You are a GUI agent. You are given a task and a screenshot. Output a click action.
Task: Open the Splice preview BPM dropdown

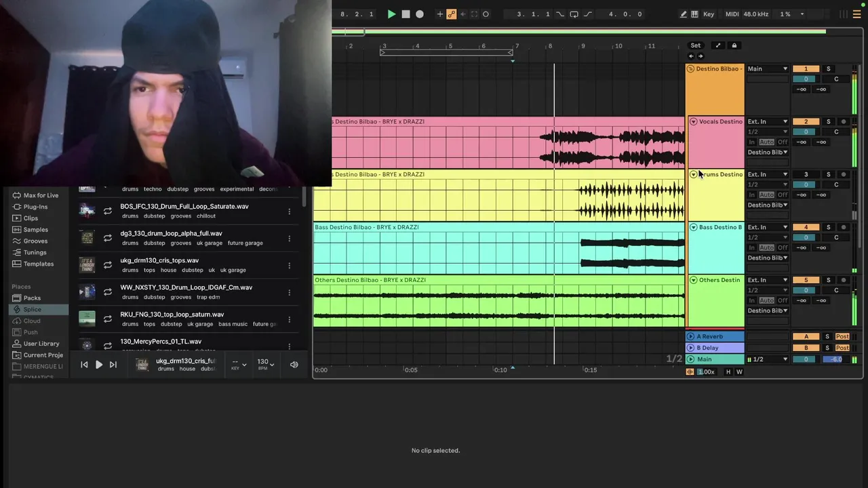coord(265,364)
